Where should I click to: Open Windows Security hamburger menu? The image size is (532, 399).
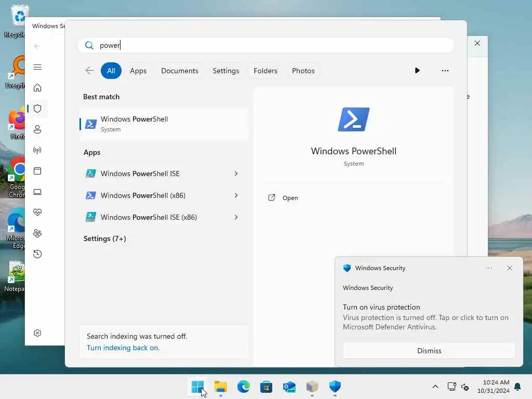point(37,67)
